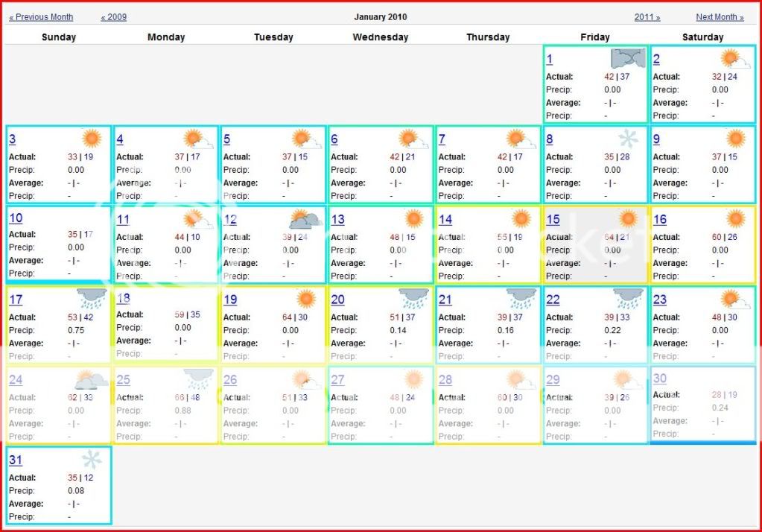
Task: Select the day 10 date link
Action: pos(16,218)
